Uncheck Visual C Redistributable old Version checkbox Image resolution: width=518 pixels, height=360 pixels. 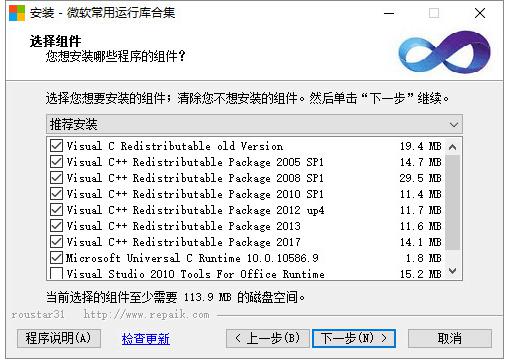tap(56, 146)
